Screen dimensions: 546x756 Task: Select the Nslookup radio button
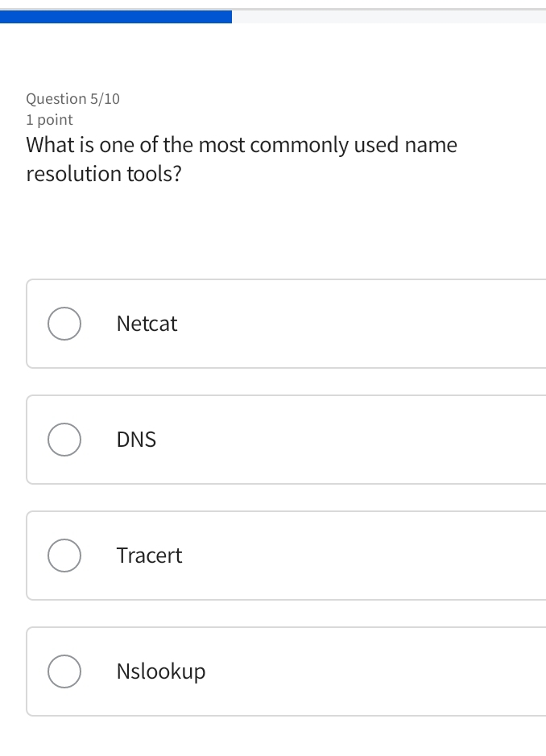click(x=64, y=671)
